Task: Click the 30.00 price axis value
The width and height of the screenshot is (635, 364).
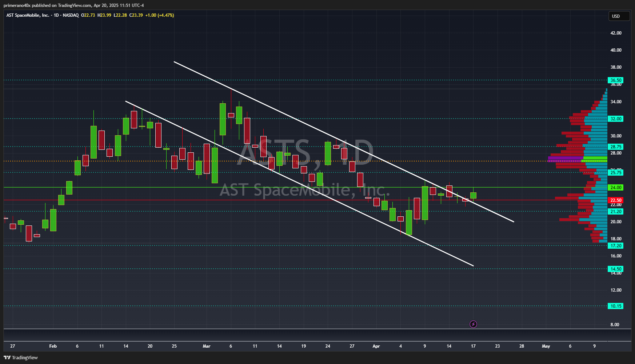Action: pos(616,136)
